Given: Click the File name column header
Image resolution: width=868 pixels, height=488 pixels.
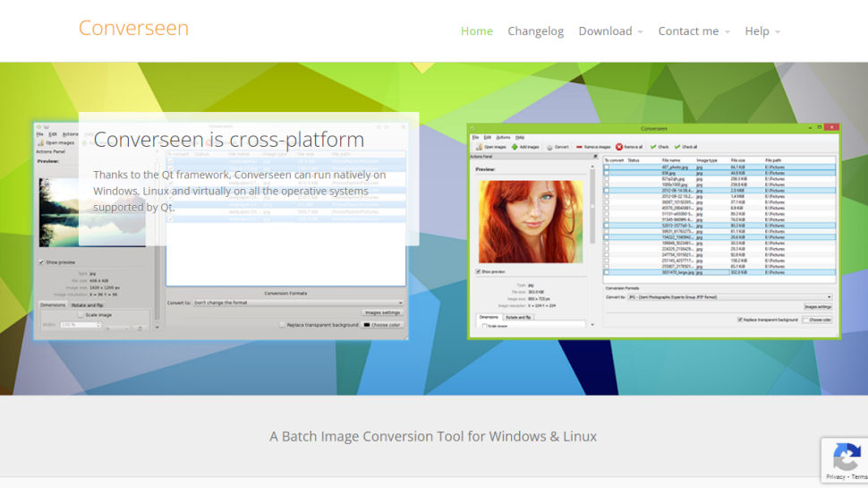Looking at the screenshot, I should 671,160.
